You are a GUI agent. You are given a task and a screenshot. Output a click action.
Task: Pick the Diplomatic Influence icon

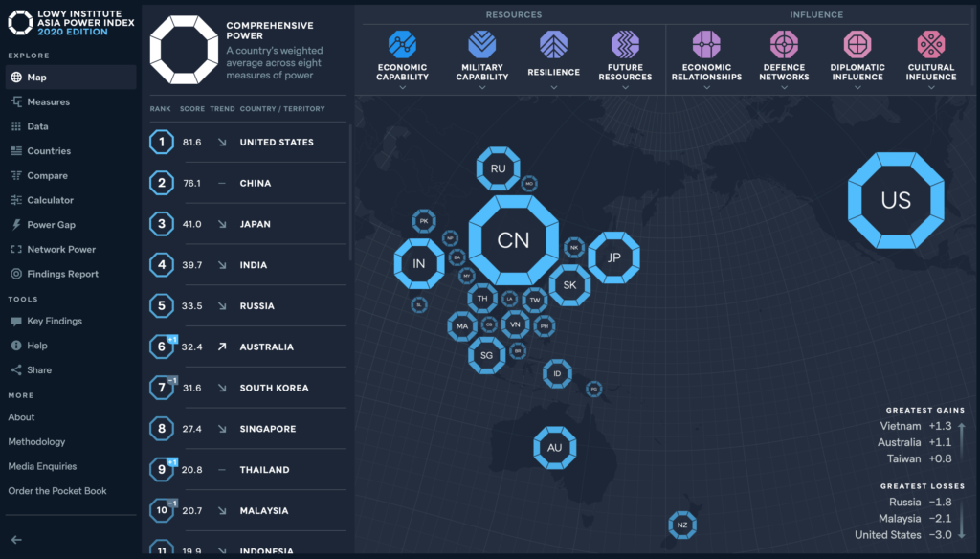(x=857, y=44)
